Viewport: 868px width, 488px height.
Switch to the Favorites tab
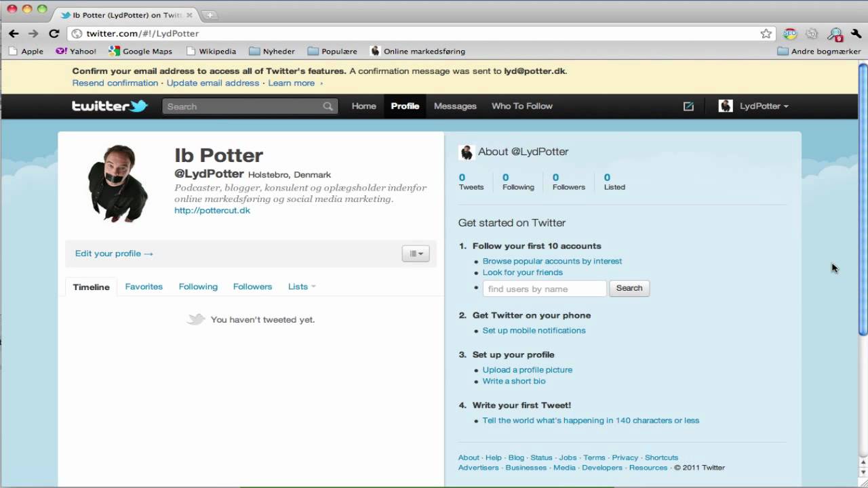click(x=144, y=287)
